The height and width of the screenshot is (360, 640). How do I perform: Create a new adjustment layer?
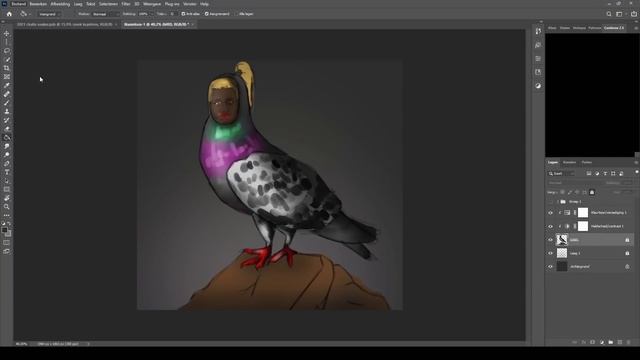pos(602,342)
